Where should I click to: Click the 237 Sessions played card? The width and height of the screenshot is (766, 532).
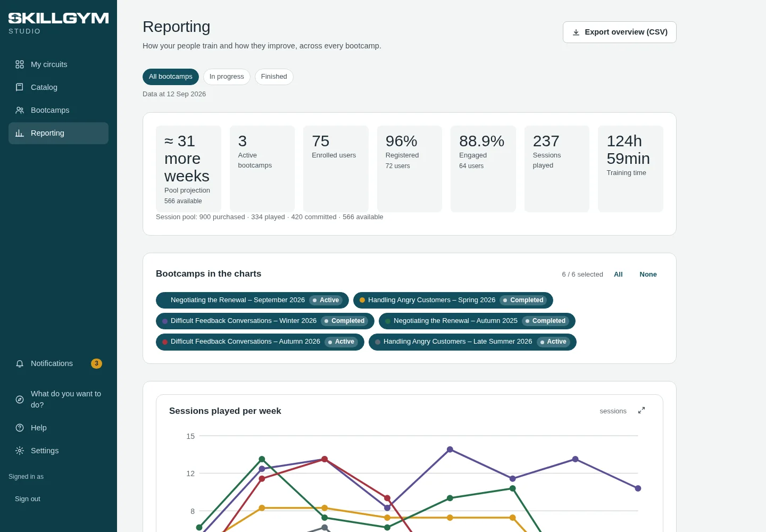pyautogui.click(x=557, y=169)
